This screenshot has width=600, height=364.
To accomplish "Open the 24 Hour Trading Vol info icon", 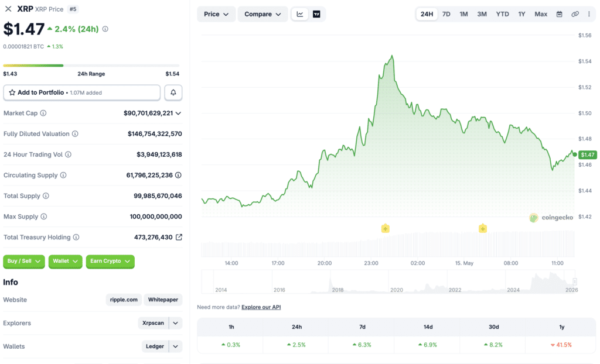I will click(68, 154).
